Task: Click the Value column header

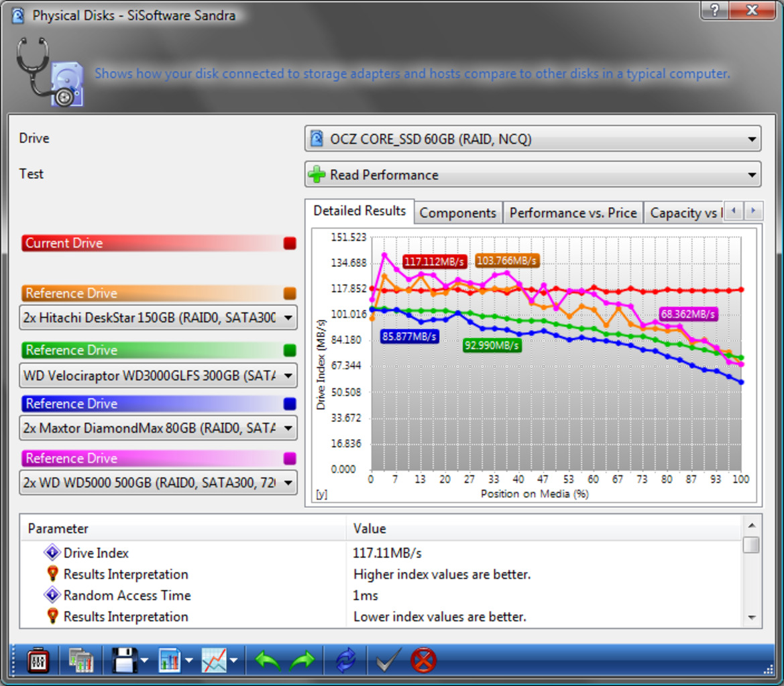Action: pyautogui.click(x=543, y=528)
